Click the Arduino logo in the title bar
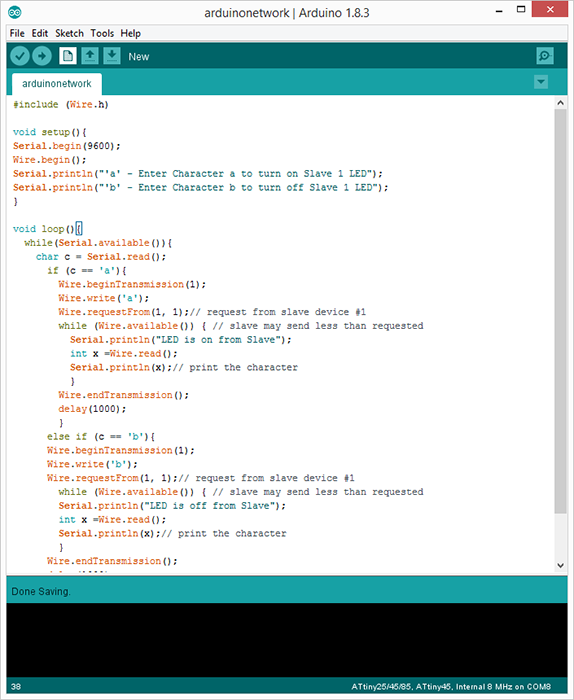This screenshot has width=574, height=700. 14,12
